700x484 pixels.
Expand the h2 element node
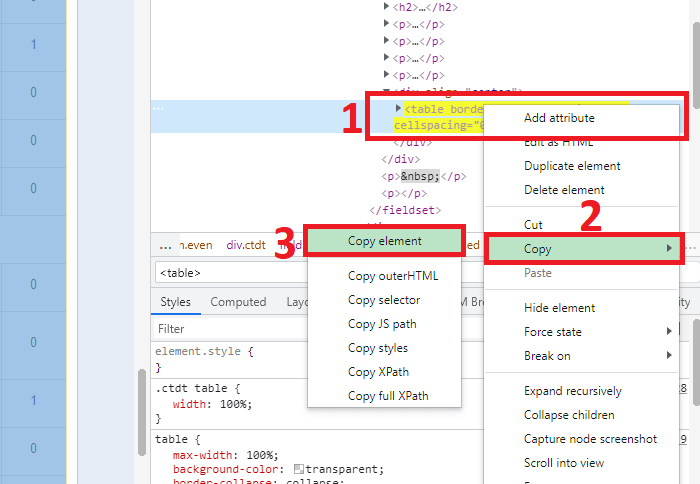click(387, 7)
